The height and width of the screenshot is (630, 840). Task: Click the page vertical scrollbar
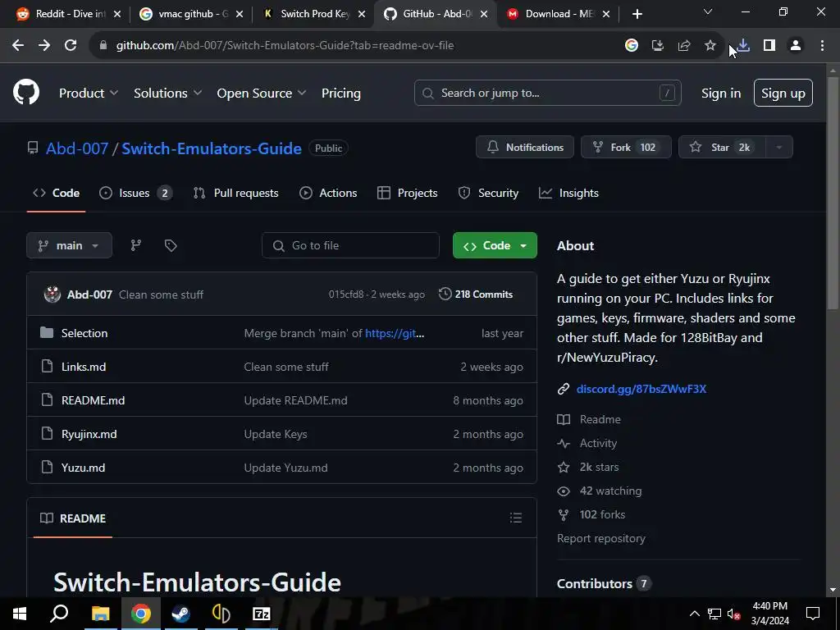(833, 193)
